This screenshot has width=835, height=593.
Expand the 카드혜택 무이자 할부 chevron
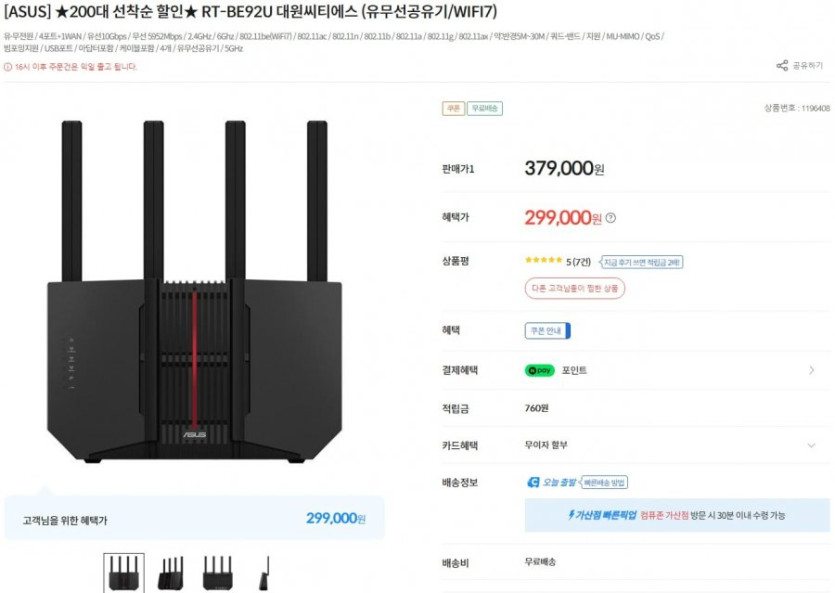(x=811, y=445)
